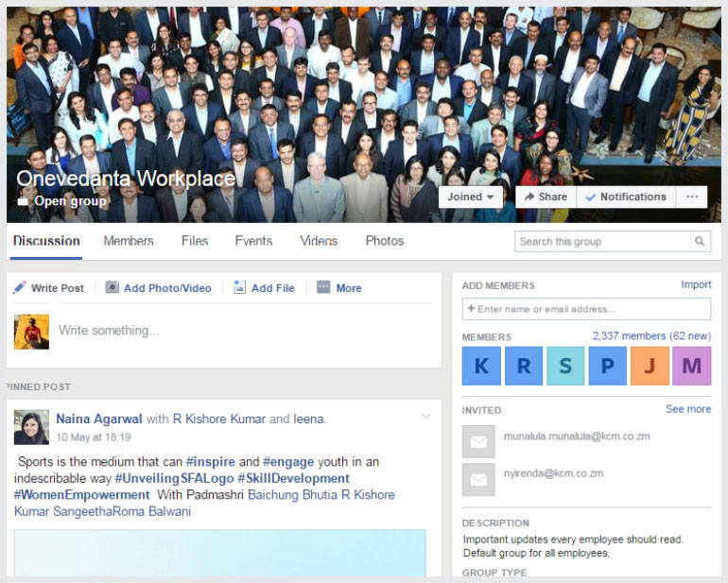728x583 pixels.
Task: Click invited email nyirenda@kcm.co.zm
Action: tap(553, 473)
